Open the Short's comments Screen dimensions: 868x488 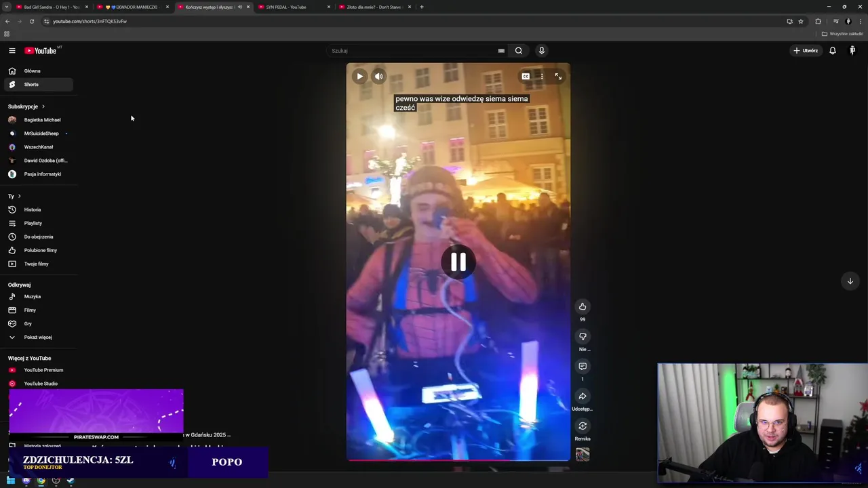[x=583, y=367]
